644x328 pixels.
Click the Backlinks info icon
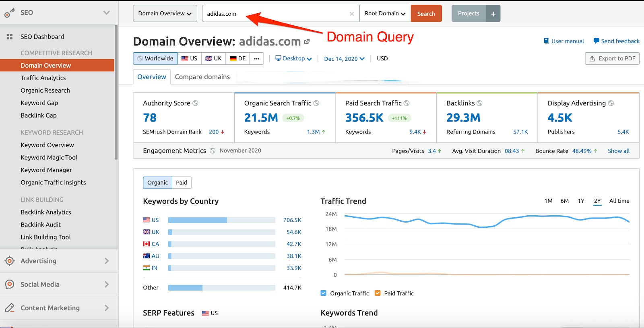tap(479, 103)
